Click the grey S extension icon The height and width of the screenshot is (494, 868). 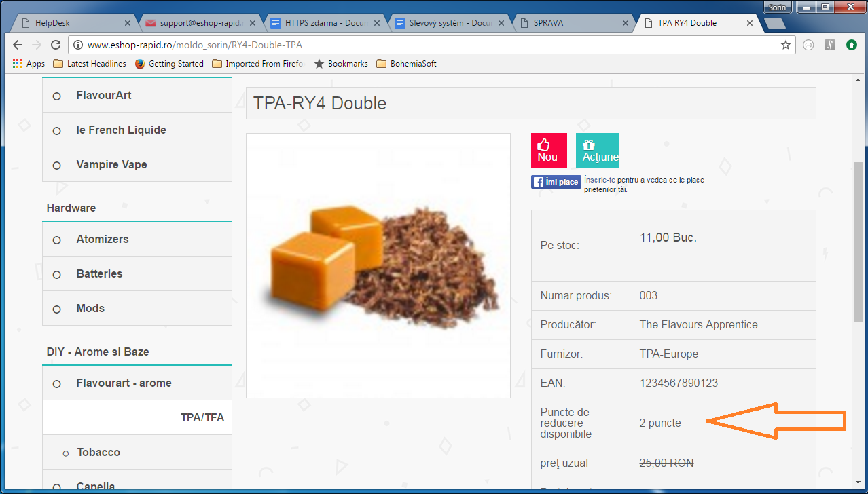point(829,45)
